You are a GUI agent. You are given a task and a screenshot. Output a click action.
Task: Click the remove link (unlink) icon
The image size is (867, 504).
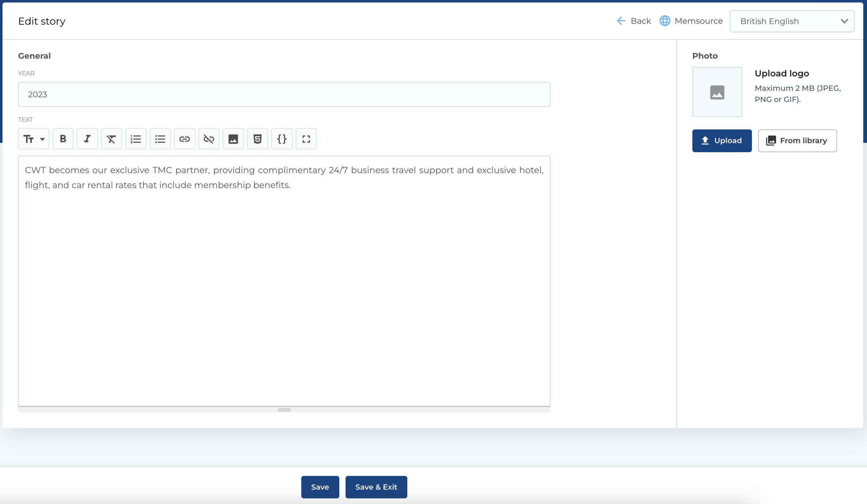(x=209, y=139)
